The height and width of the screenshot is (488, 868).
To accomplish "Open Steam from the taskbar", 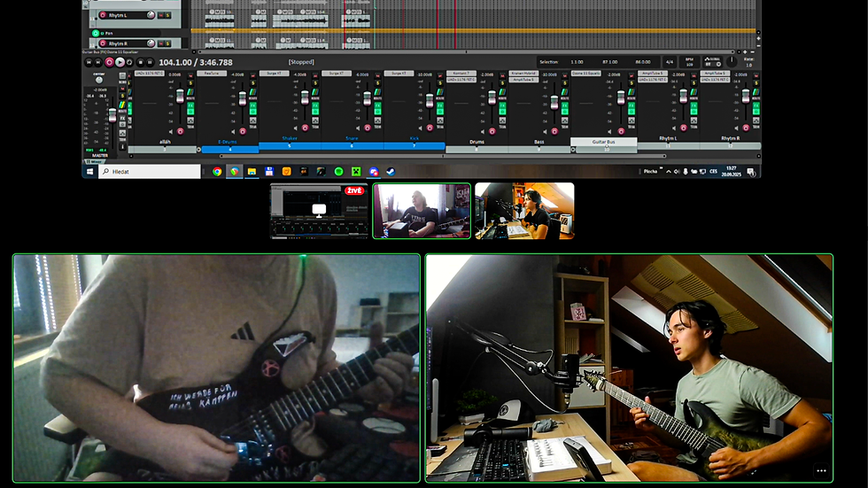I will click(391, 172).
